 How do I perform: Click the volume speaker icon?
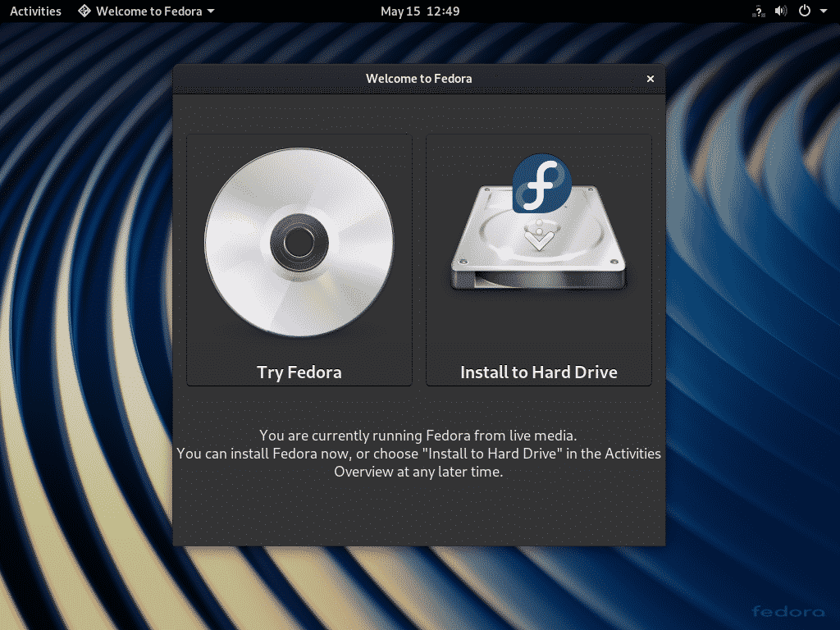(781, 11)
